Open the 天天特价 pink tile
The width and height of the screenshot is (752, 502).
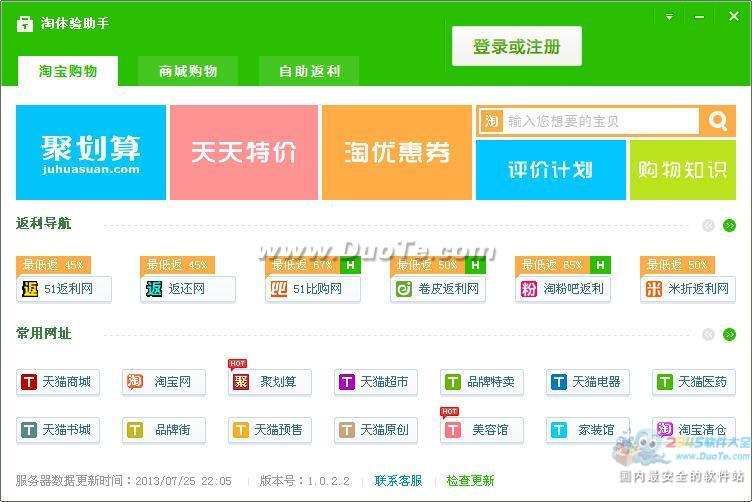pyautogui.click(x=244, y=152)
